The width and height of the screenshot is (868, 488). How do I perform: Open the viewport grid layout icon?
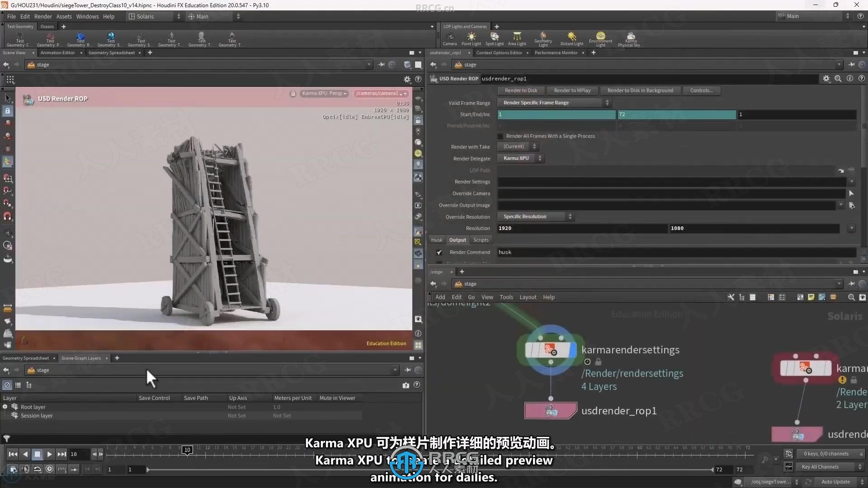tap(10, 80)
